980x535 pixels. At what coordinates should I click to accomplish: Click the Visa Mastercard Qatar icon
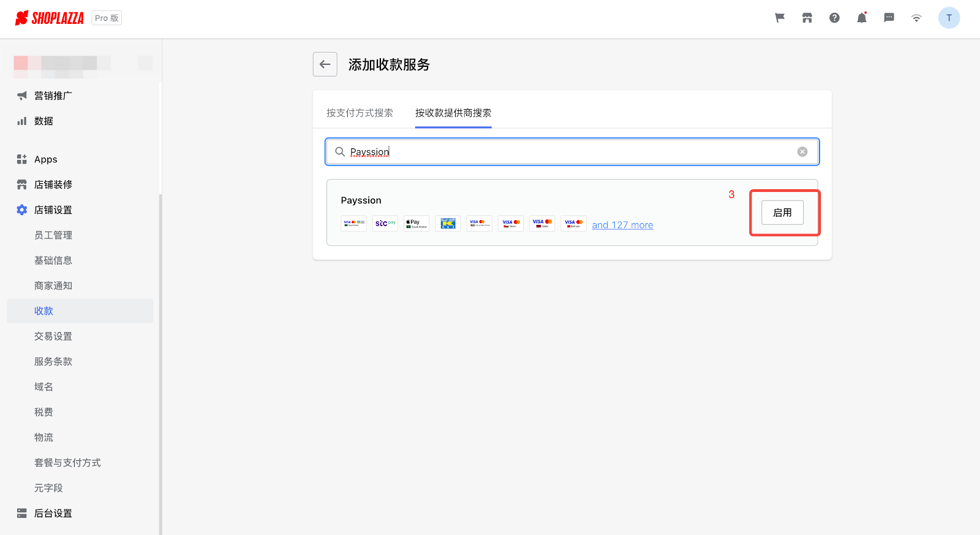(542, 223)
